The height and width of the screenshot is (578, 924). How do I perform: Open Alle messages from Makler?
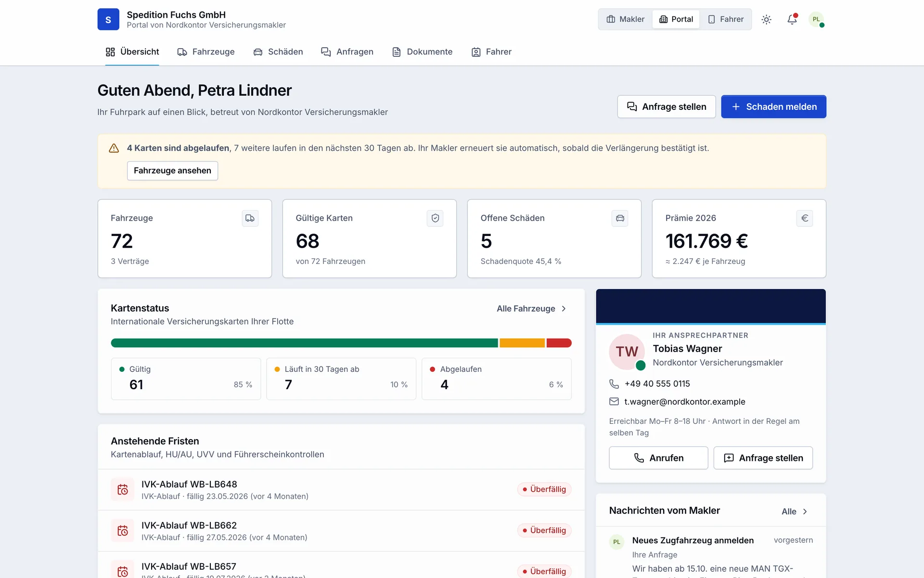click(x=795, y=512)
